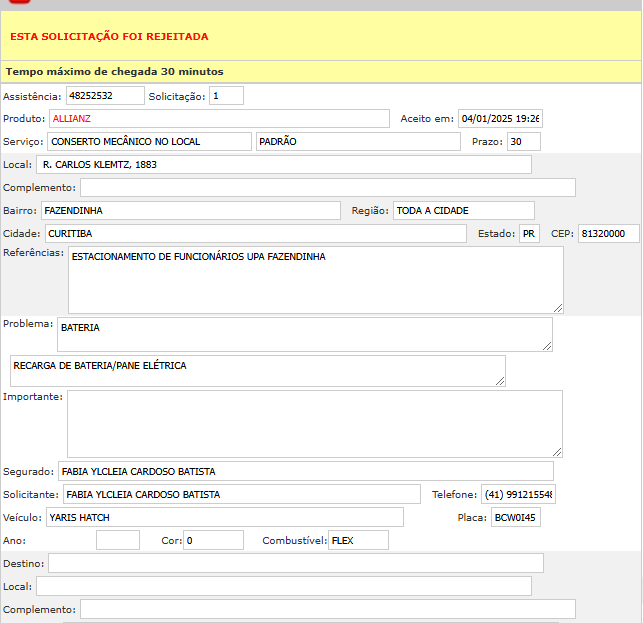Screen dimensions: 643x623
Task: Select the Telefone field
Action: point(518,494)
